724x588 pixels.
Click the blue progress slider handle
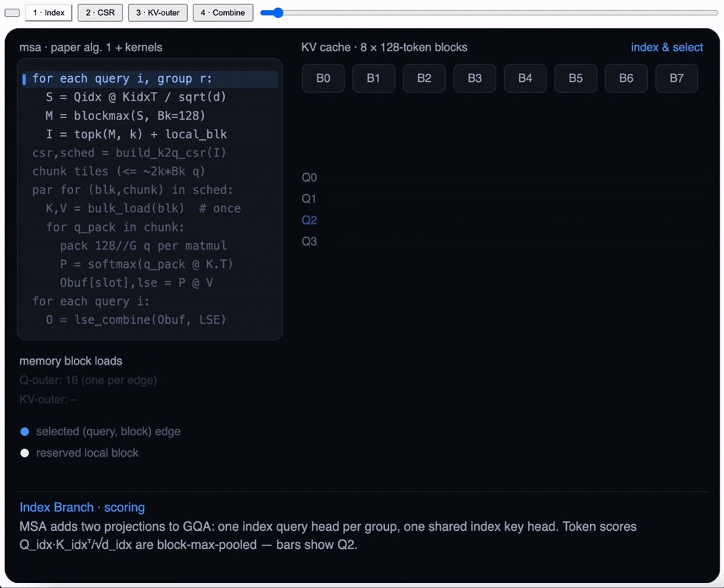(x=278, y=13)
